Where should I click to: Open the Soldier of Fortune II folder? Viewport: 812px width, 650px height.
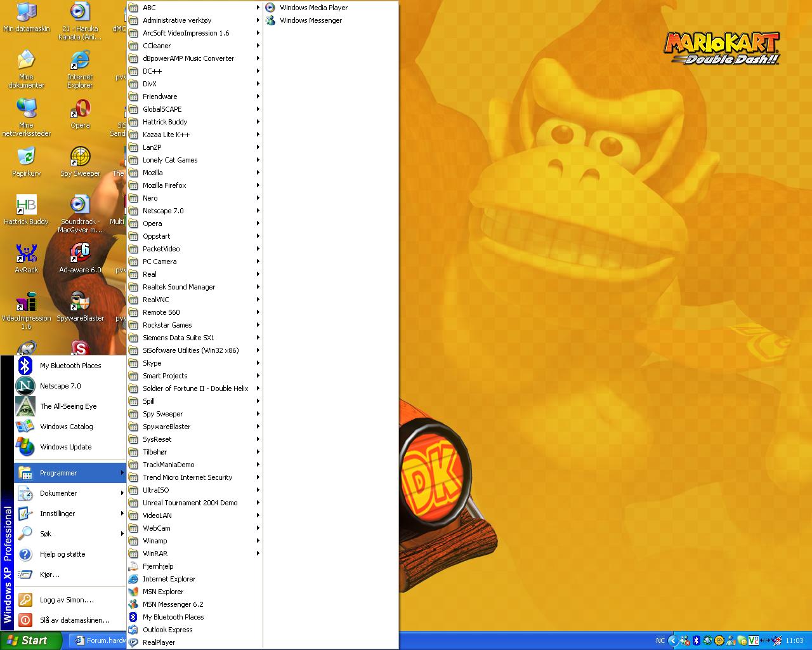pyautogui.click(x=195, y=388)
